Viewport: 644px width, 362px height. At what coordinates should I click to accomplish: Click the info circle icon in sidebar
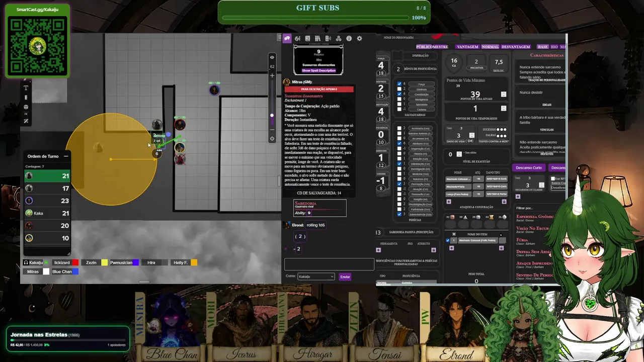[x=349, y=38]
